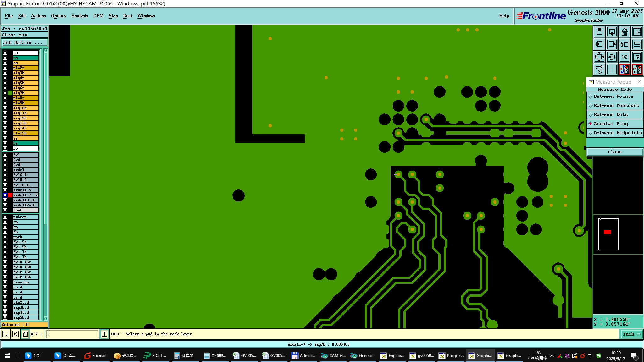Open the Job Matrix button
Viewport: 644px width, 362px height.
tap(25, 42)
